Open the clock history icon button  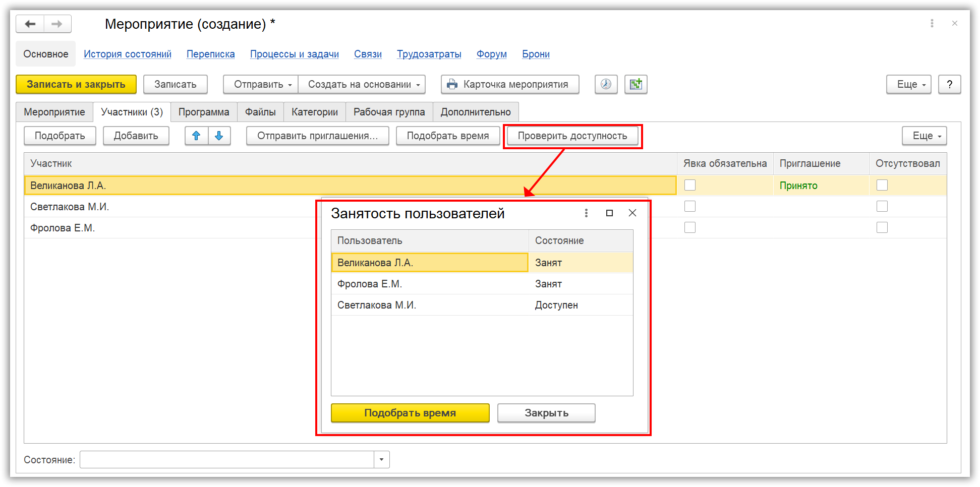[x=606, y=84]
